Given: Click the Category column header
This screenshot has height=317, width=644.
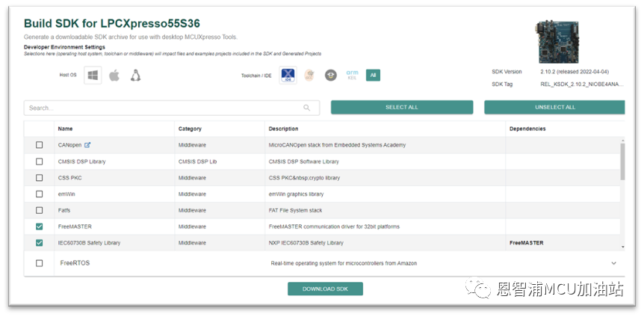Looking at the screenshot, I should click(x=190, y=129).
